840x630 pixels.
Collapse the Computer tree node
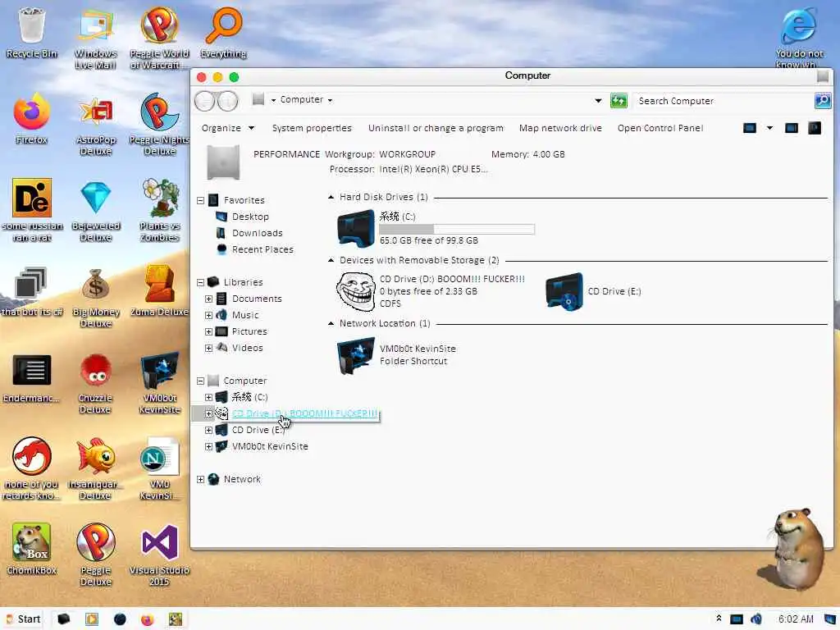pos(200,381)
